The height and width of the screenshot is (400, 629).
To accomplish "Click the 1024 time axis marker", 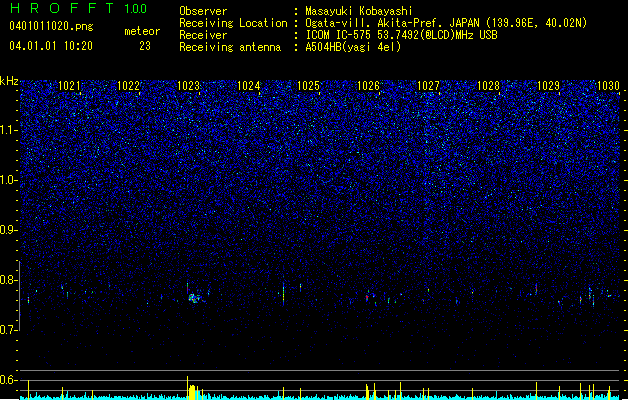I will coord(248,85).
